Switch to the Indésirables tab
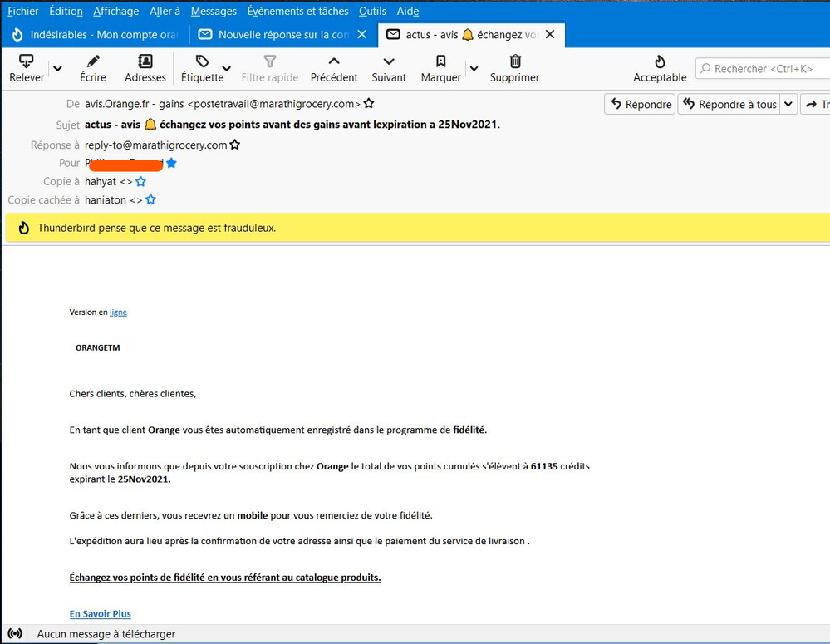 click(94, 35)
